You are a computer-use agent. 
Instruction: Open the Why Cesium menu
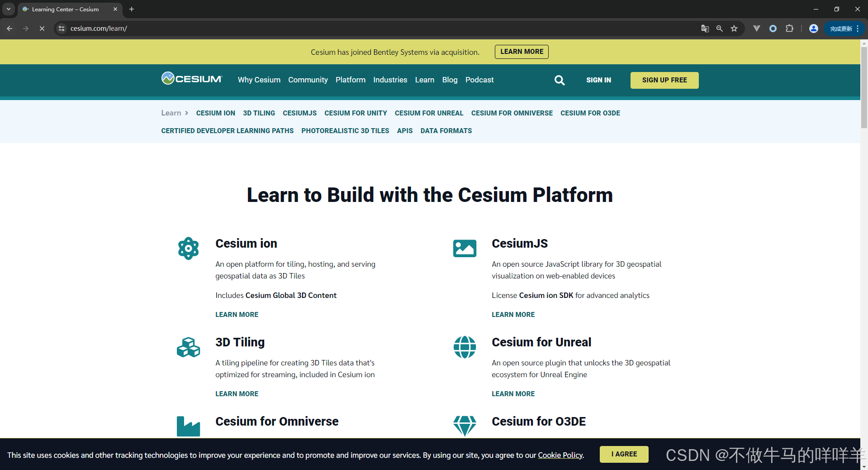tap(259, 80)
